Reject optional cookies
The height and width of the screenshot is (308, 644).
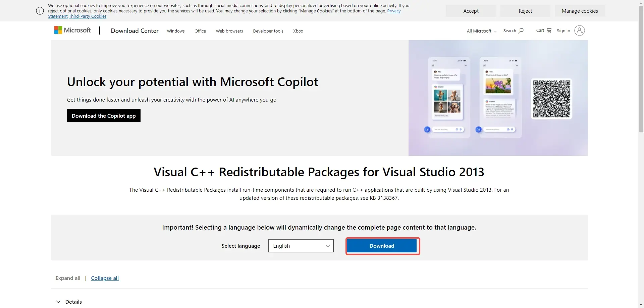[525, 11]
